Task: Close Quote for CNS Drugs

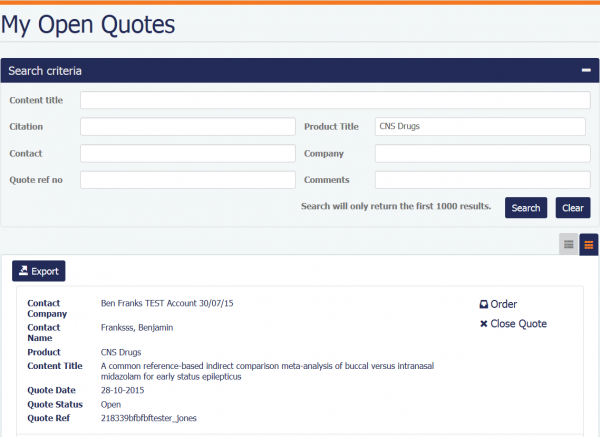Action: coord(513,324)
